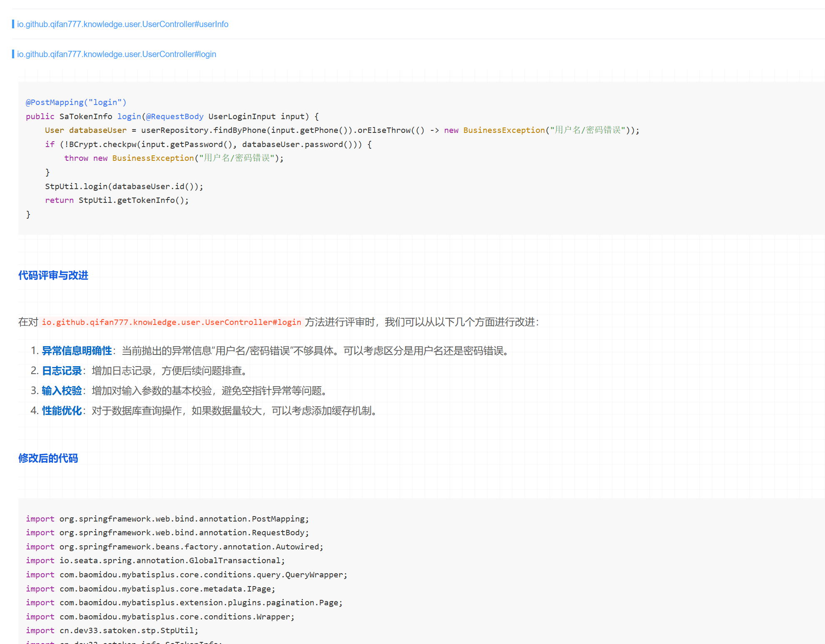Click the import QueryWrapper line
The height and width of the screenshot is (644, 825).
coord(186,575)
